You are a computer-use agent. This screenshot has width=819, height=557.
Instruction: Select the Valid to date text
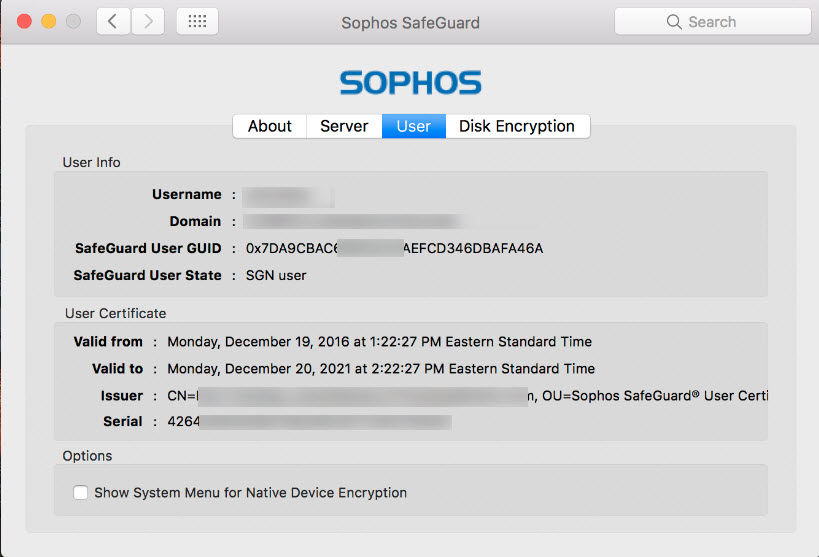click(381, 369)
